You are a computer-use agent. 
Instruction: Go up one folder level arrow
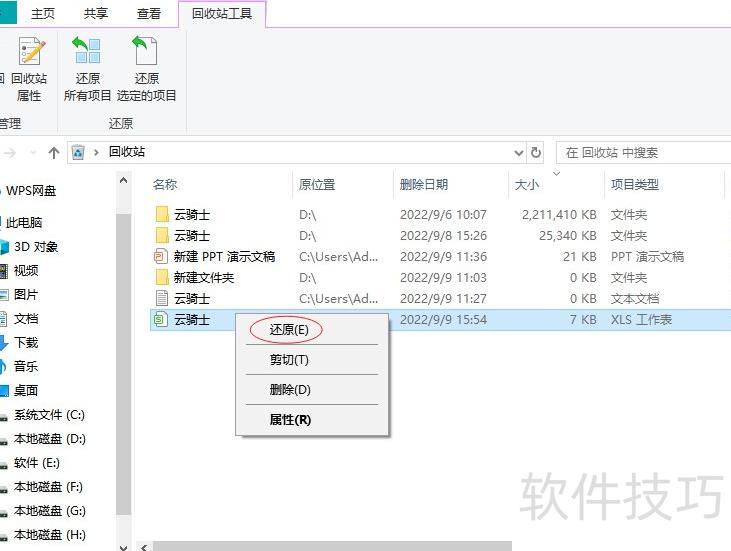[x=54, y=152]
